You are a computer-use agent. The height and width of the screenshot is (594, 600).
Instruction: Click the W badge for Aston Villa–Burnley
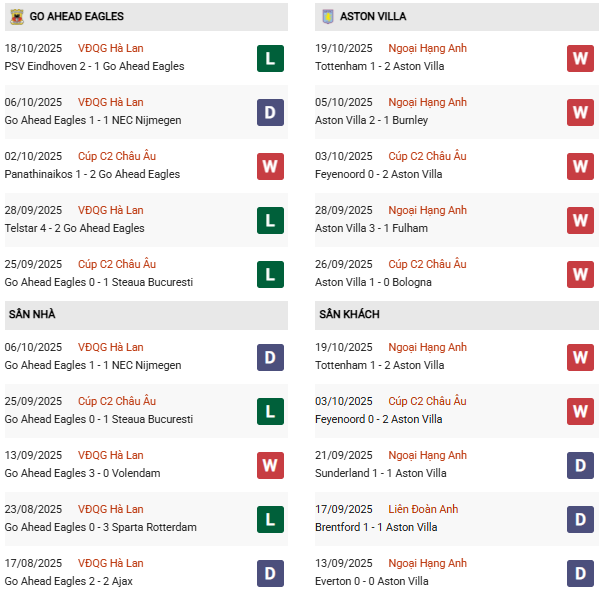pyautogui.click(x=580, y=112)
